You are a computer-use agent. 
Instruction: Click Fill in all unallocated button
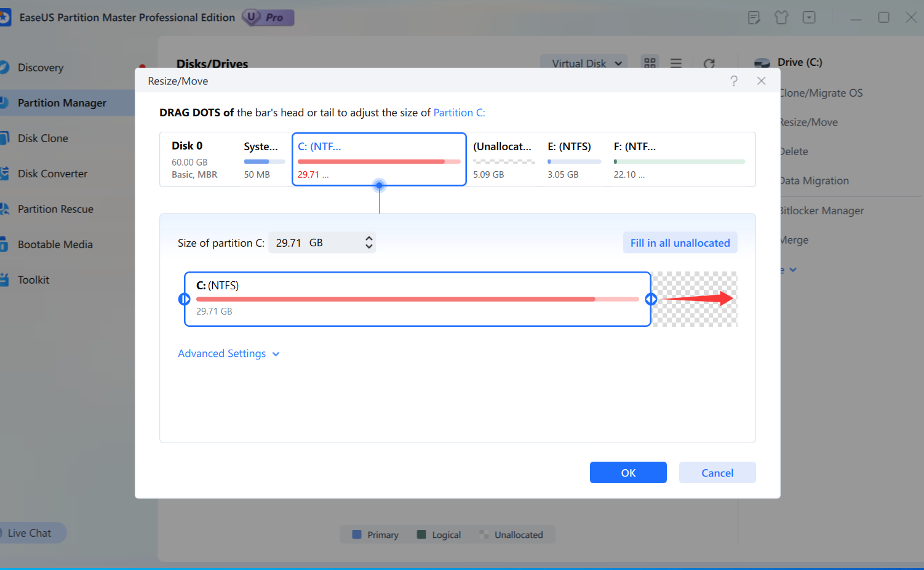click(x=680, y=243)
